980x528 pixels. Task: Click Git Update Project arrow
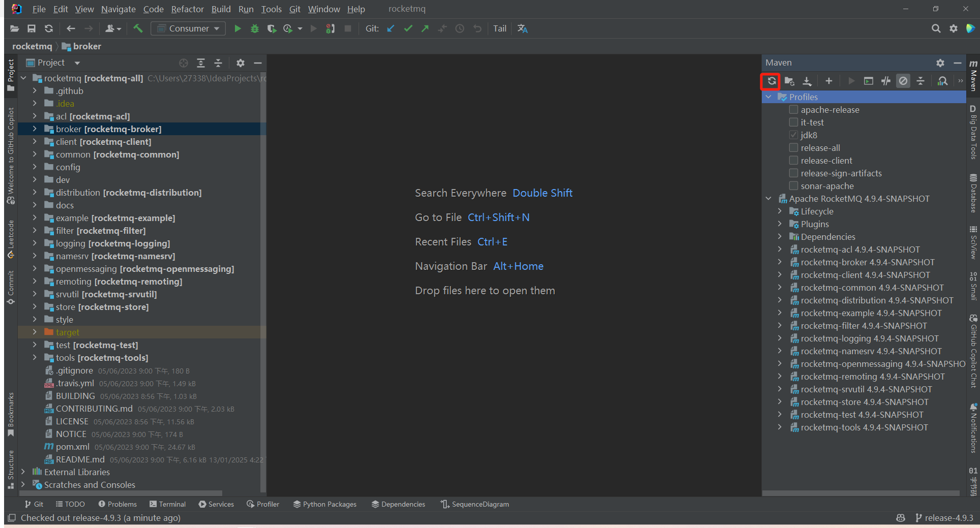[x=391, y=28]
